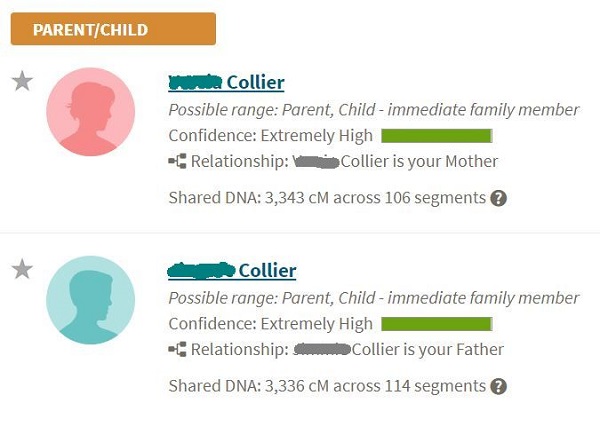Click the tree icon beside Mother relationship
This screenshot has height=427, width=600.
[x=178, y=161]
